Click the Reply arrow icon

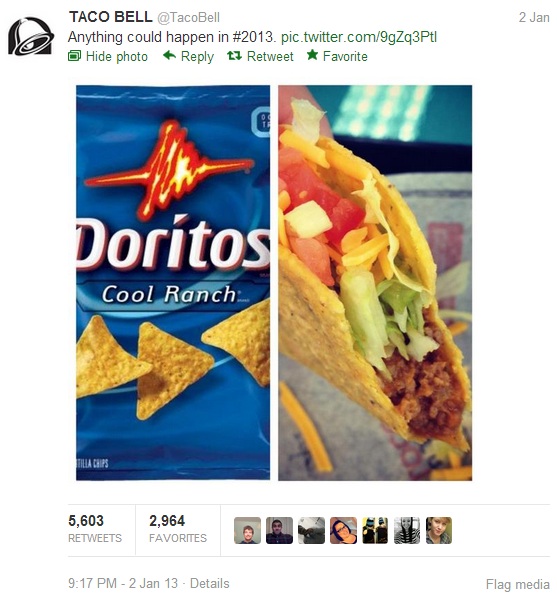pyautogui.click(x=169, y=56)
